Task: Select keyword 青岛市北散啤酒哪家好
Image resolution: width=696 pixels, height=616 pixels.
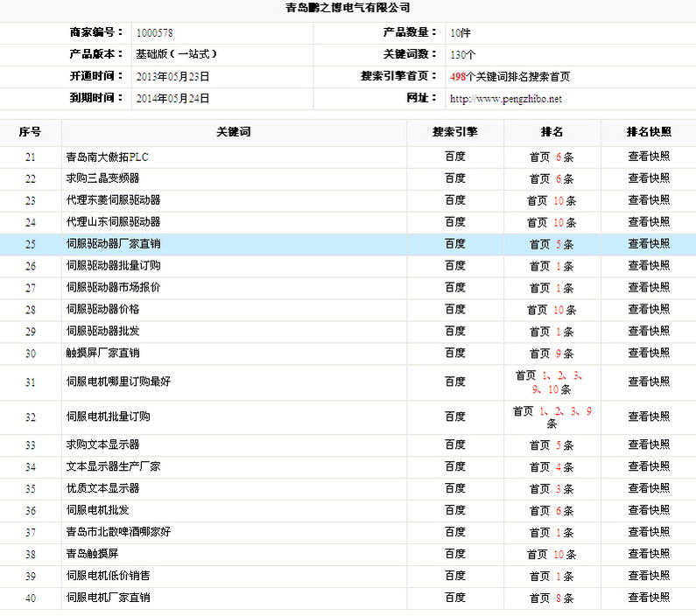Action: coord(118,532)
